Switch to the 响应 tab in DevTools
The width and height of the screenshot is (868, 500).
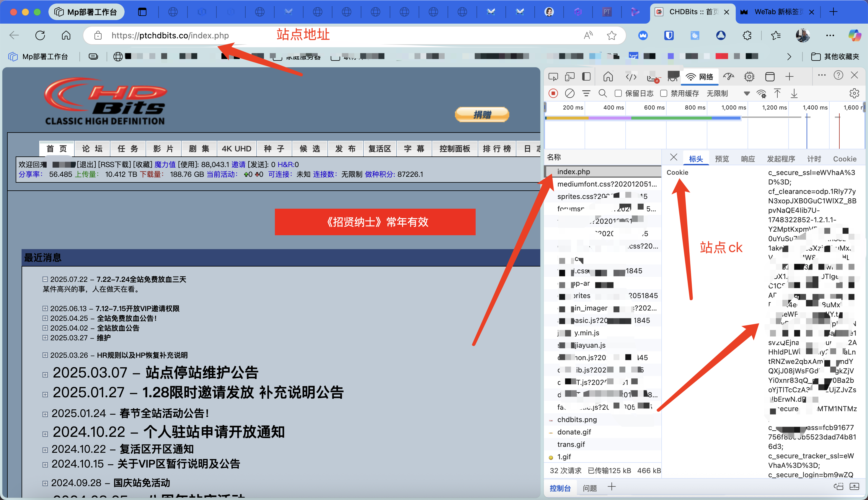(748, 159)
